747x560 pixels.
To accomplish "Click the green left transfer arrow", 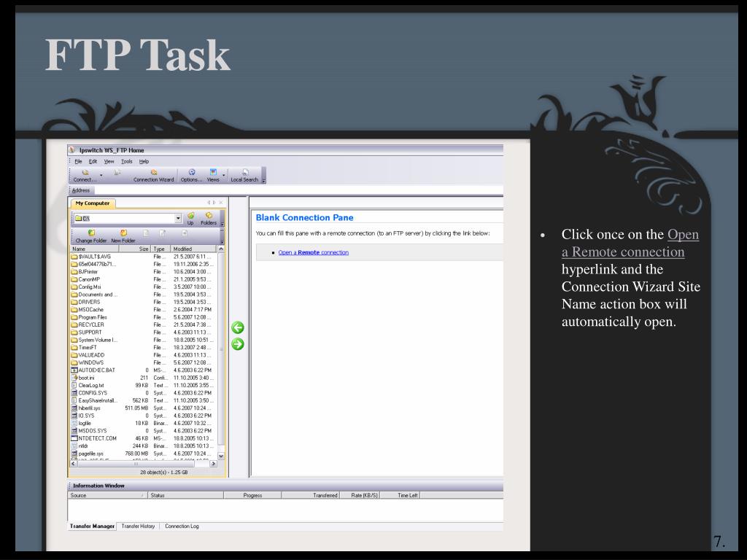I will 238,327.
